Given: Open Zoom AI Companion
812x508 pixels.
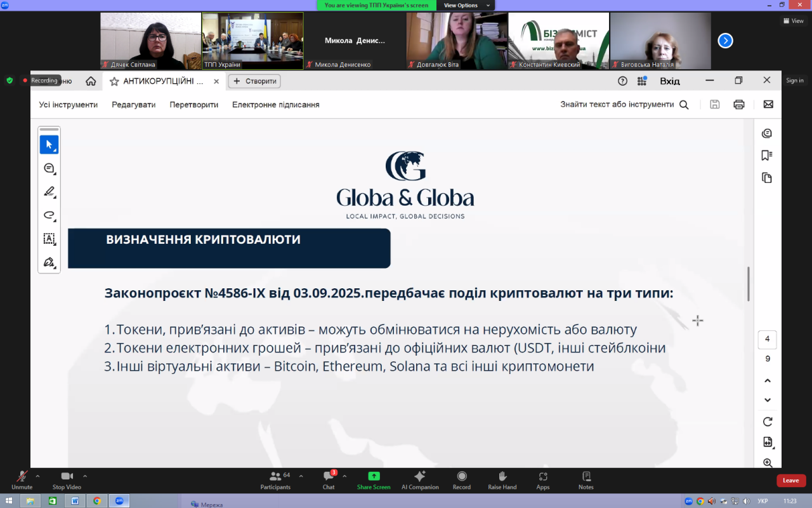Looking at the screenshot, I should [x=420, y=480].
